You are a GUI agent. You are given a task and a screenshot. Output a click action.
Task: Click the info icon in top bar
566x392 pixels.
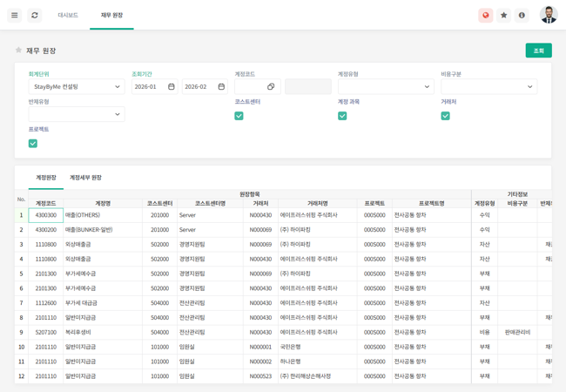click(x=522, y=15)
